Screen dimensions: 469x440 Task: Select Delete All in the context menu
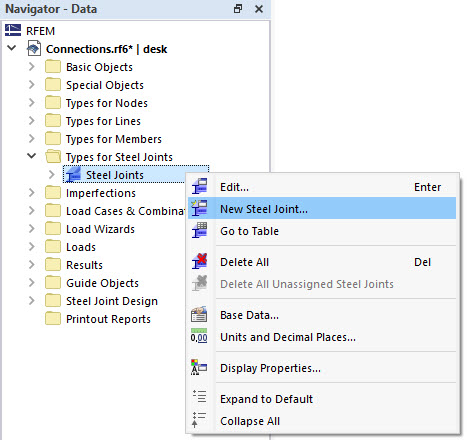pyautogui.click(x=322, y=262)
